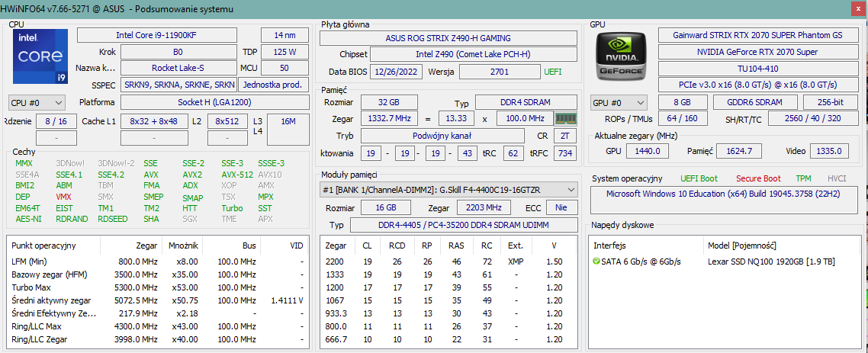Click the green memory module icon
Viewport: 868px width, 353px height.
click(x=566, y=118)
